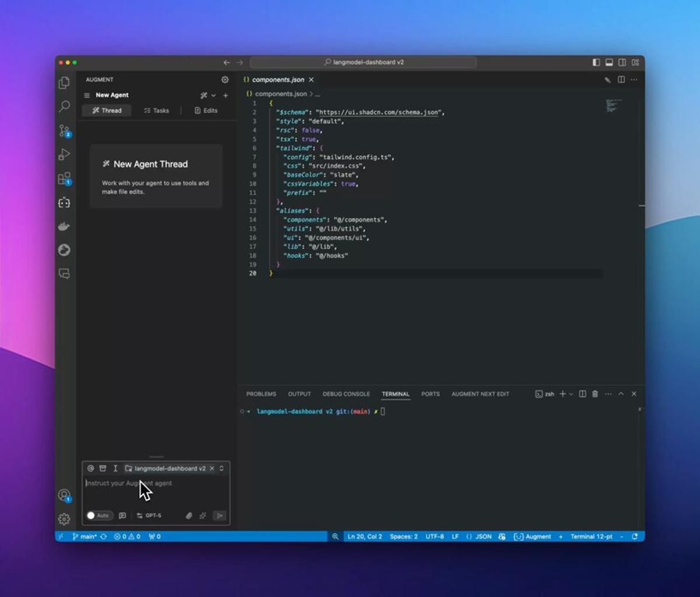This screenshot has height=597, width=700.
Task: Open Source Control from the activity bar
Action: 64,131
